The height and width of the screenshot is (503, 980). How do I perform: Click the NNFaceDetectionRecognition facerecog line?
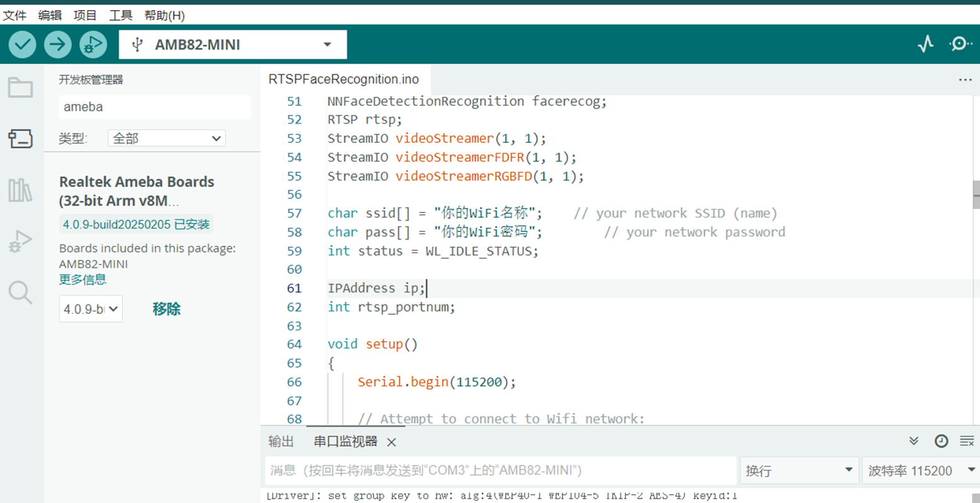tap(467, 101)
